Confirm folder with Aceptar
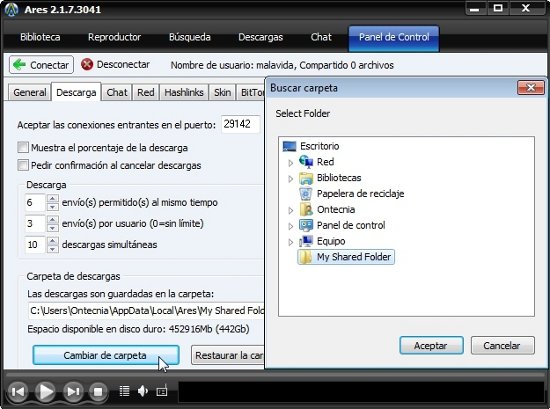The width and height of the screenshot is (550, 409). [x=431, y=346]
